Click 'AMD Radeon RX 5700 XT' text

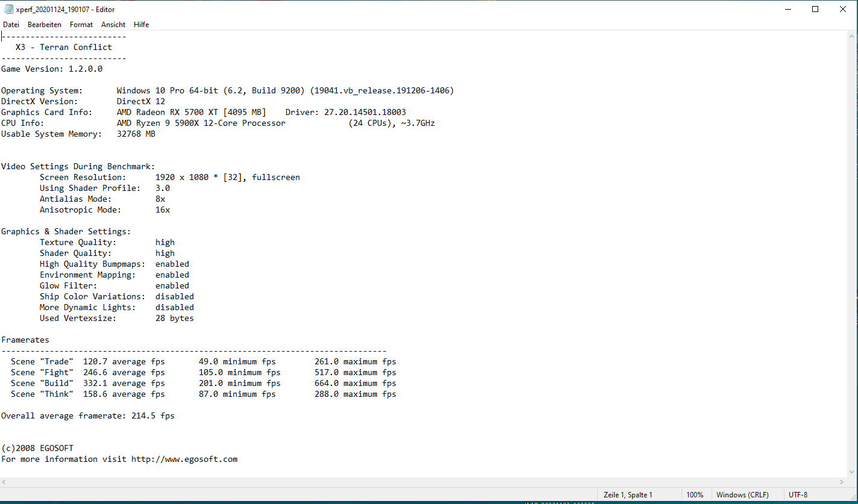(168, 112)
